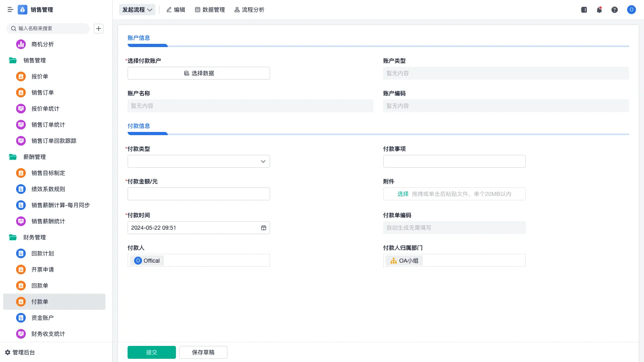Image resolution: width=644 pixels, height=362 pixels.
Task: Click the calendar icon in 付款时间 field
Action: (264, 228)
